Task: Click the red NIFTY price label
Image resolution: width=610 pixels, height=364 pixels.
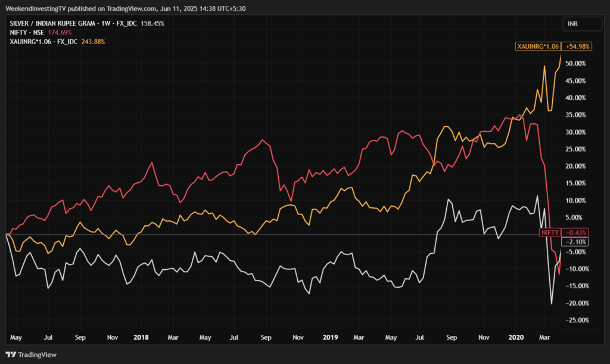Action: (550, 232)
